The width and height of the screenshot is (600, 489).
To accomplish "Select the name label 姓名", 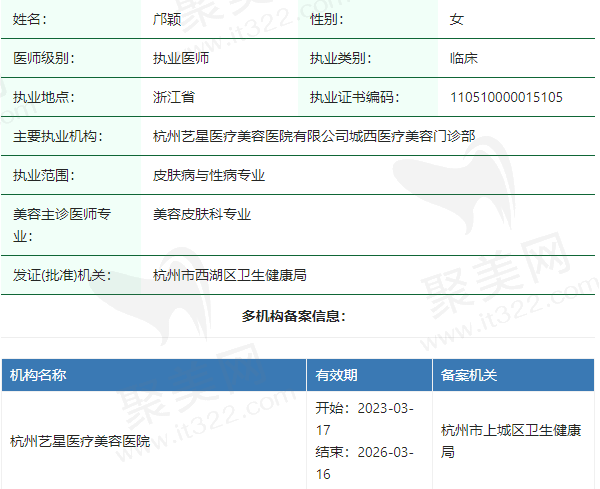I will pyautogui.click(x=29, y=19).
